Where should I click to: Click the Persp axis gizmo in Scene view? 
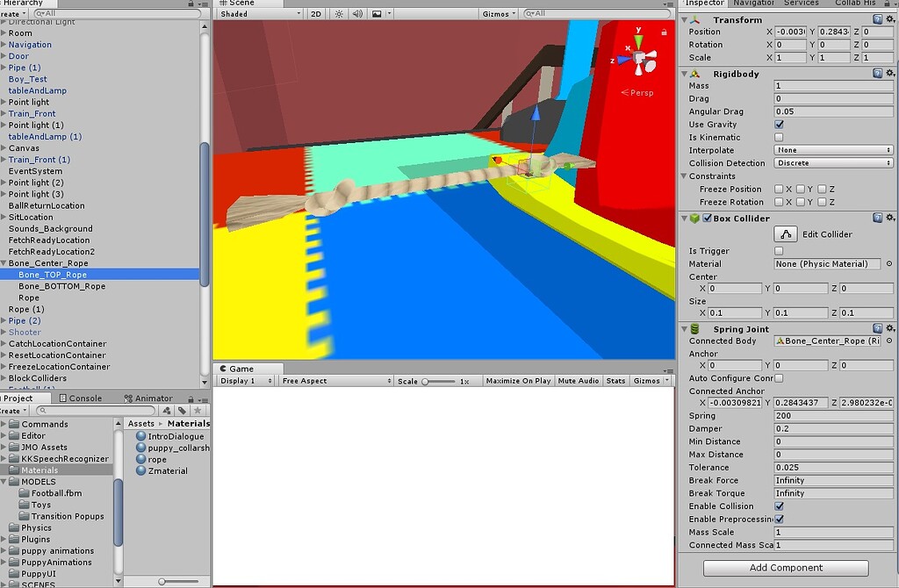click(636, 91)
